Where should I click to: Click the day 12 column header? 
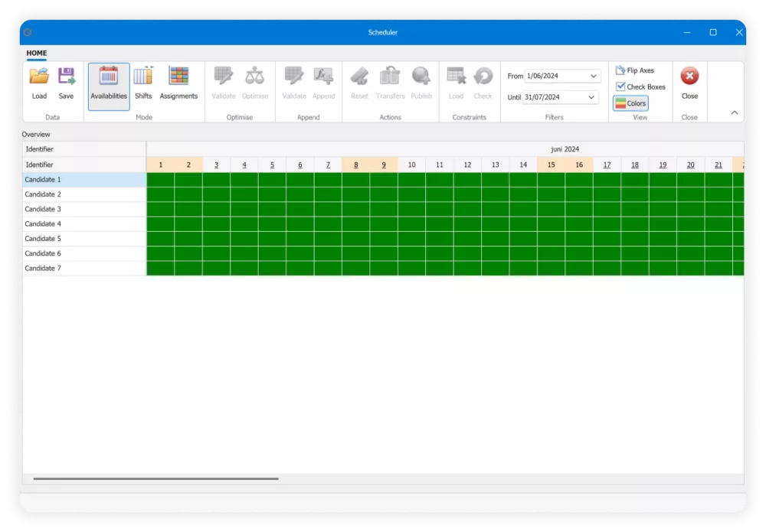click(x=467, y=165)
